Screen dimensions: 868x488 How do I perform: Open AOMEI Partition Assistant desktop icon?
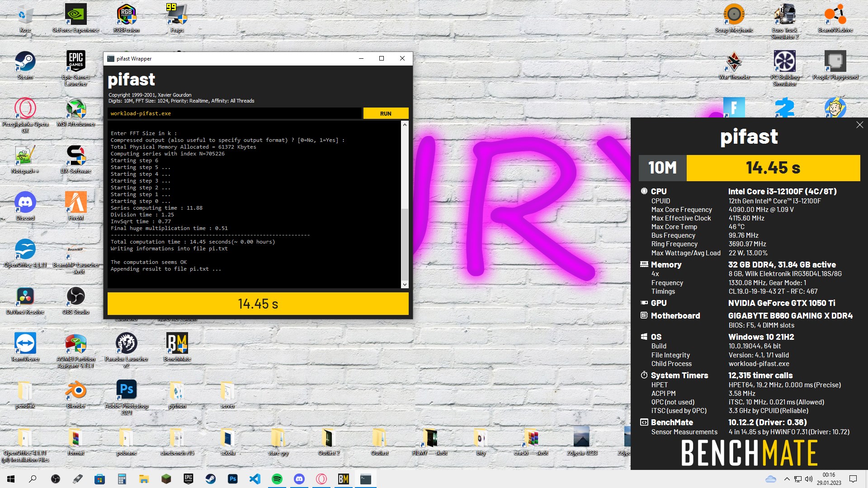coord(76,350)
